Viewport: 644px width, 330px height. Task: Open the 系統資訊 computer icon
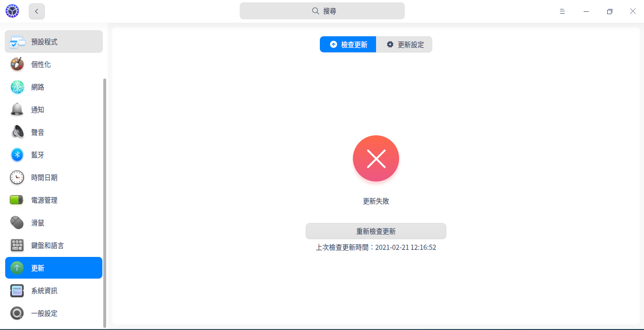(17, 291)
